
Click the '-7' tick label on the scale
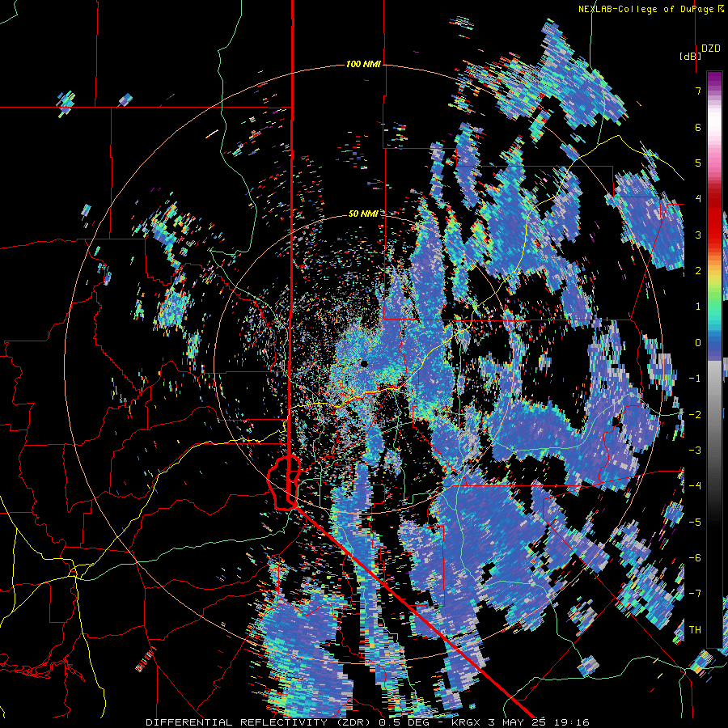tap(695, 594)
